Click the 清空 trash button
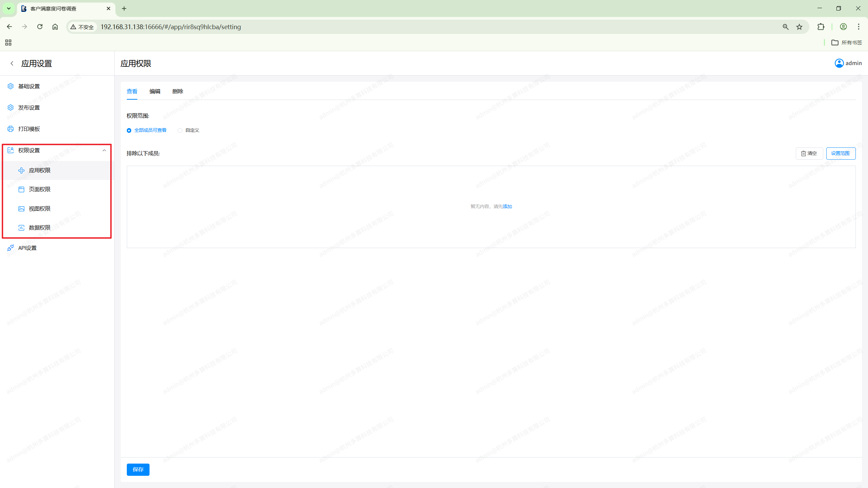 809,154
